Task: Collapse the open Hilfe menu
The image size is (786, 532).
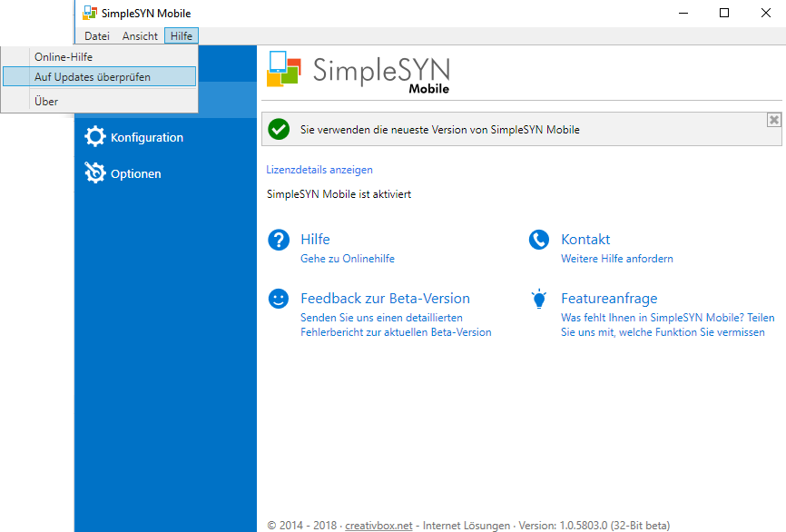Action: pyautogui.click(x=182, y=36)
